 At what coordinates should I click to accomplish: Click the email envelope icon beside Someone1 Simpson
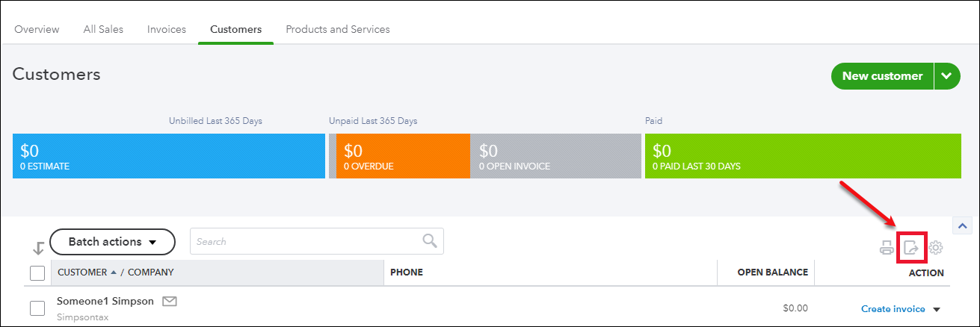pyautogui.click(x=170, y=302)
